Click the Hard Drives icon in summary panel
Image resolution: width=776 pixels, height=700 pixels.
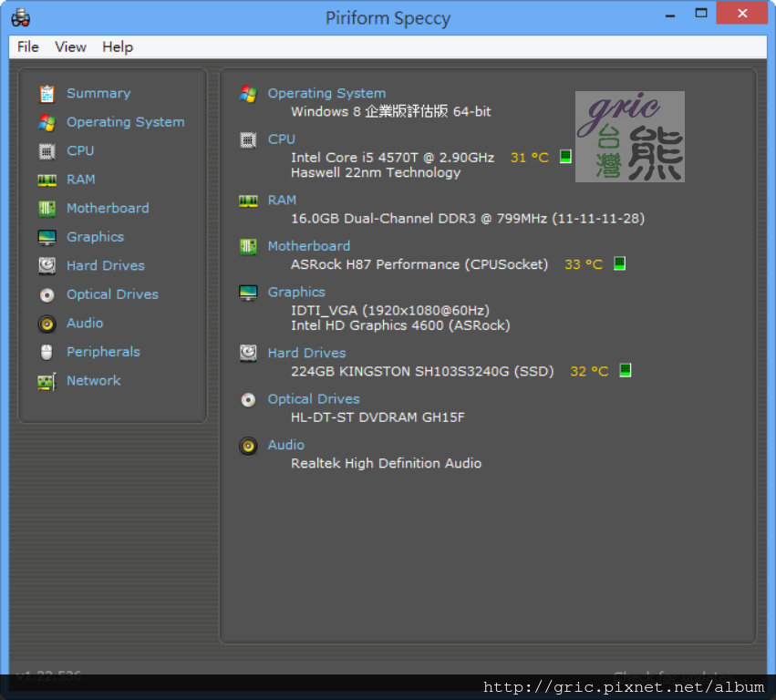tap(248, 353)
